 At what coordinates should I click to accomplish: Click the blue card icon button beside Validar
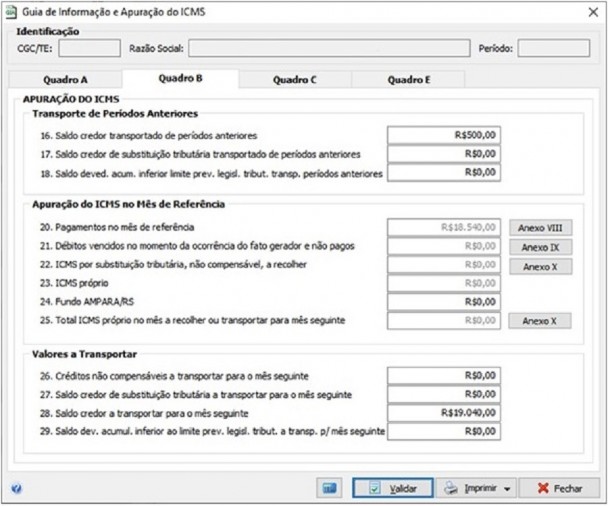[327, 488]
